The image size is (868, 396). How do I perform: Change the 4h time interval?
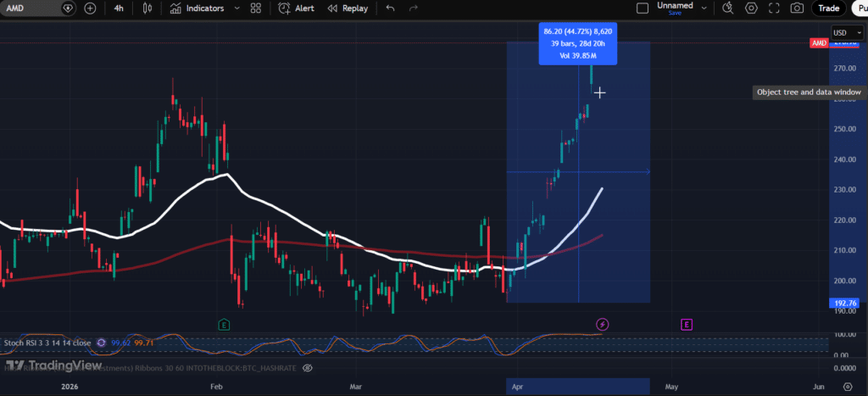119,8
